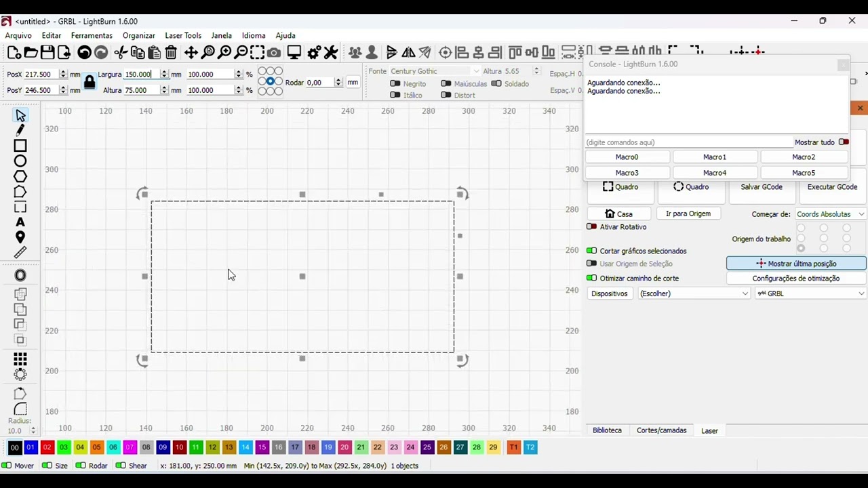Save the project with the floppy disk icon
The image size is (868, 488).
pyautogui.click(x=47, y=52)
